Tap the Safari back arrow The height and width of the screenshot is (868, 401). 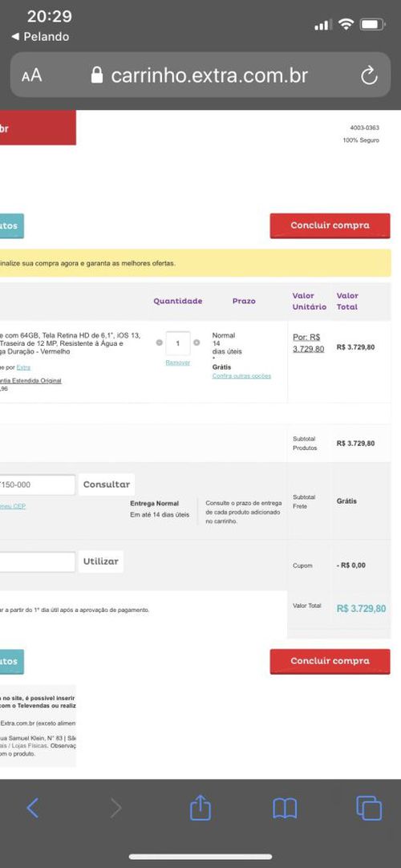(33, 808)
